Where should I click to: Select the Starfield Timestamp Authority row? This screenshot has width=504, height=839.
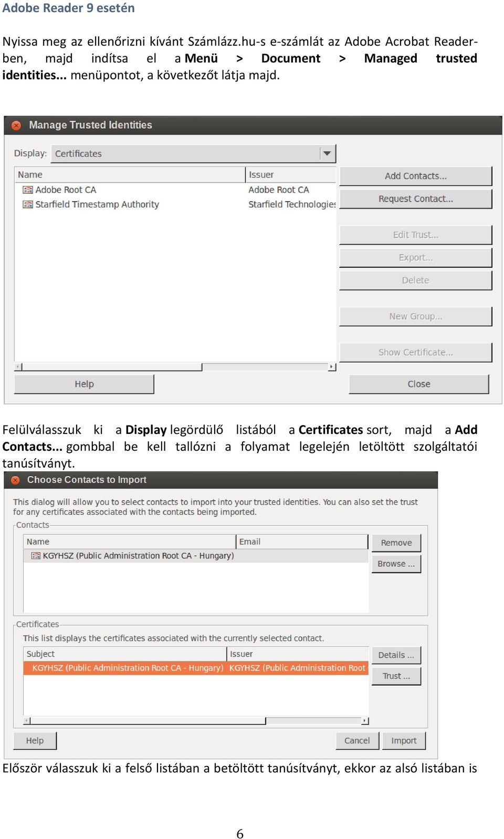tap(175, 204)
